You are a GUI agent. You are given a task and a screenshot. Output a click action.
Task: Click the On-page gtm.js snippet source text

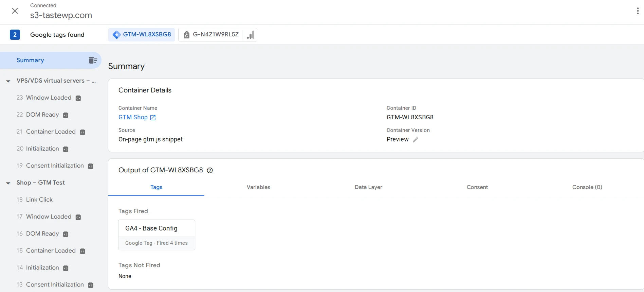(x=150, y=139)
